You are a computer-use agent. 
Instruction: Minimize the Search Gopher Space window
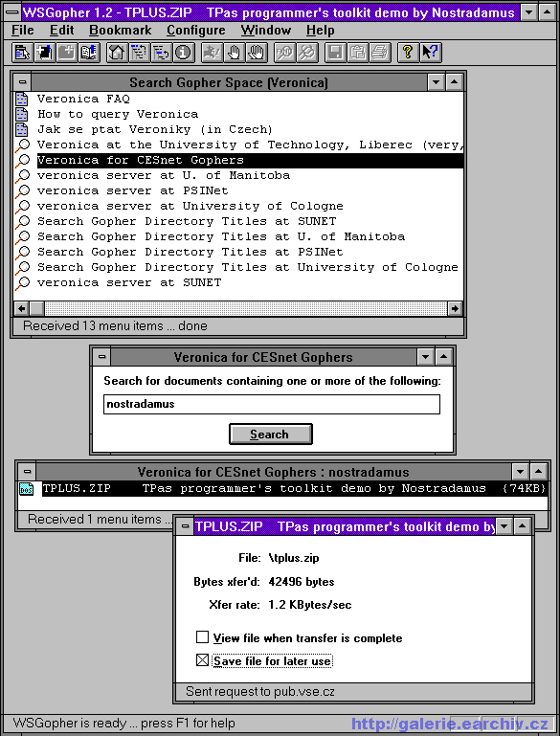(x=437, y=82)
